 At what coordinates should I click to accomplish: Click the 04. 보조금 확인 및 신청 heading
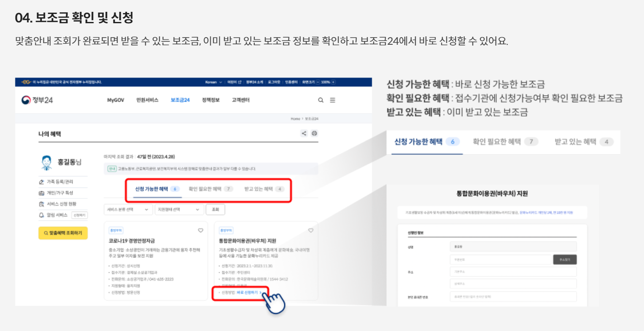coord(74,18)
